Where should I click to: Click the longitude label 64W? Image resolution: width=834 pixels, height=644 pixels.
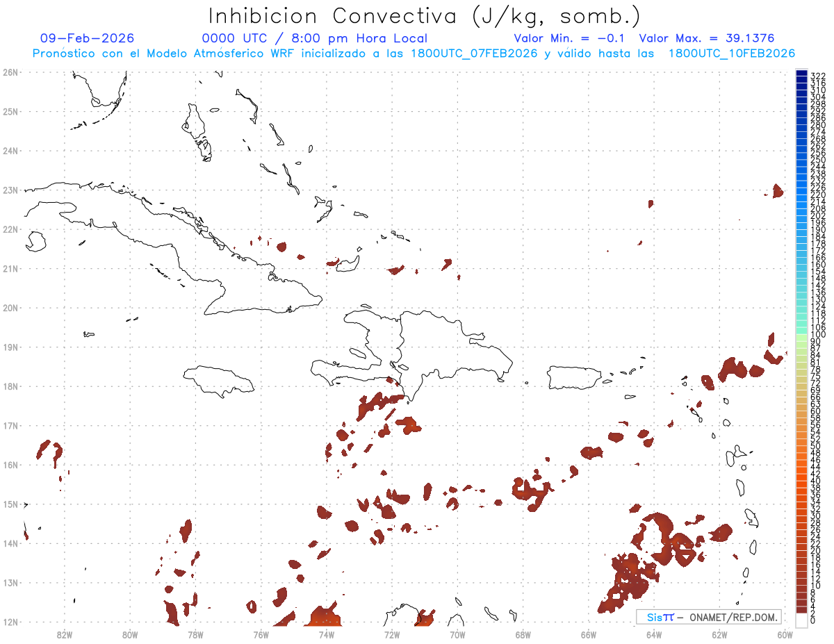click(654, 634)
